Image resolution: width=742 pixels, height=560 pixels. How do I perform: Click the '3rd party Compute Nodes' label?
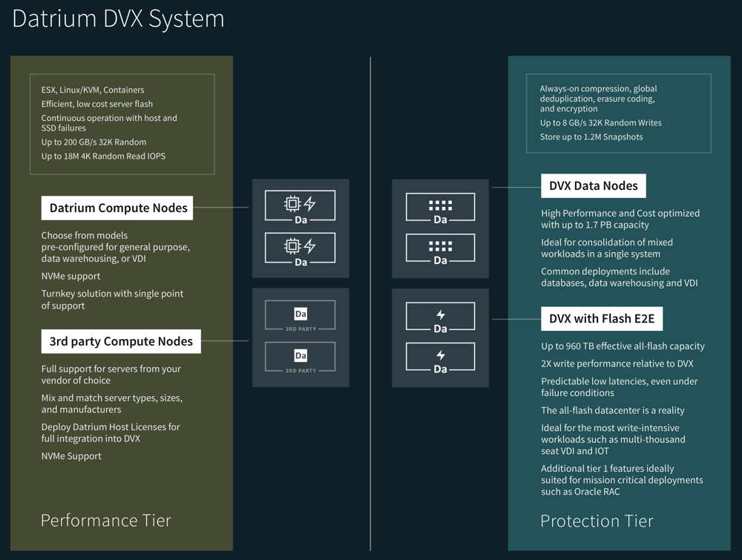tap(121, 341)
